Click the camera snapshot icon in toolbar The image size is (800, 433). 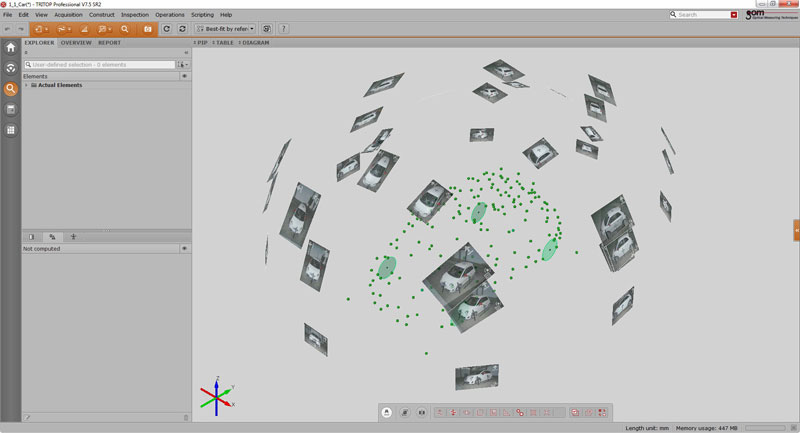point(148,29)
